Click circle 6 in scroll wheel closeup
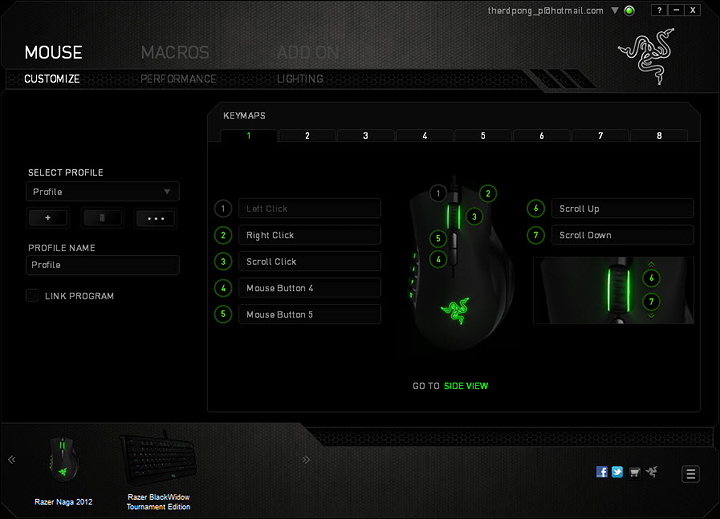 point(651,278)
